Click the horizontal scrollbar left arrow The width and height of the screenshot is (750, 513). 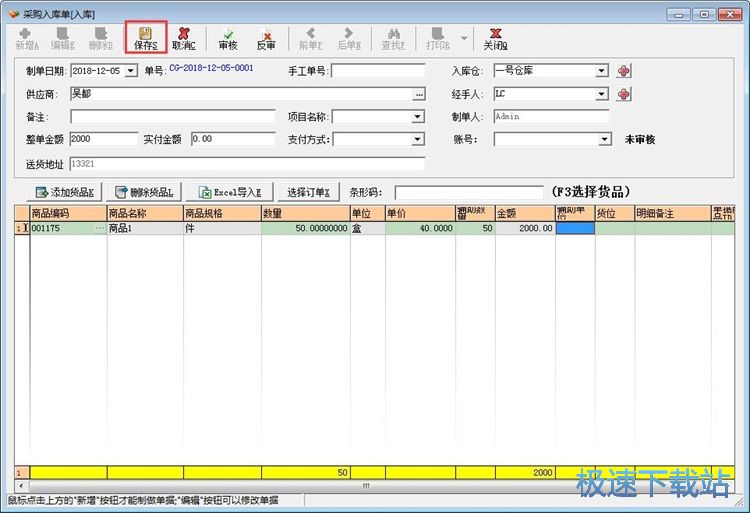pyautogui.click(x=21, y=486)
